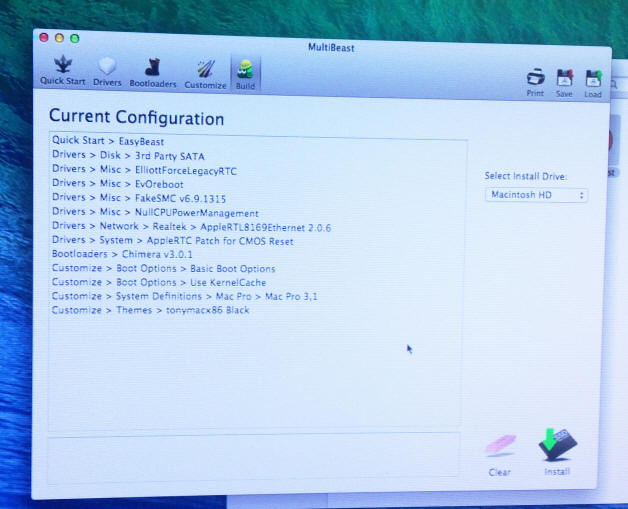The width and height of the screenshot is (628, 509).
Task: Select the Build toolbar icon
Action: (245, 71)
